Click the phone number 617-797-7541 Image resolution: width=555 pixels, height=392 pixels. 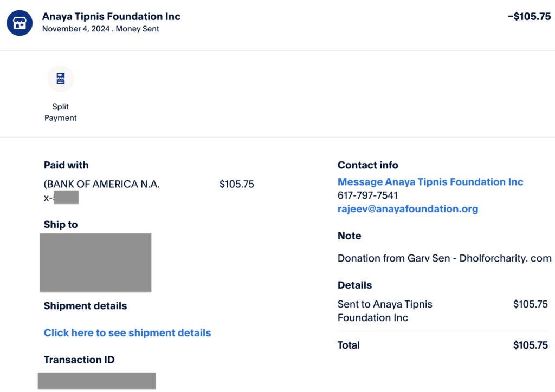(367, 195)
